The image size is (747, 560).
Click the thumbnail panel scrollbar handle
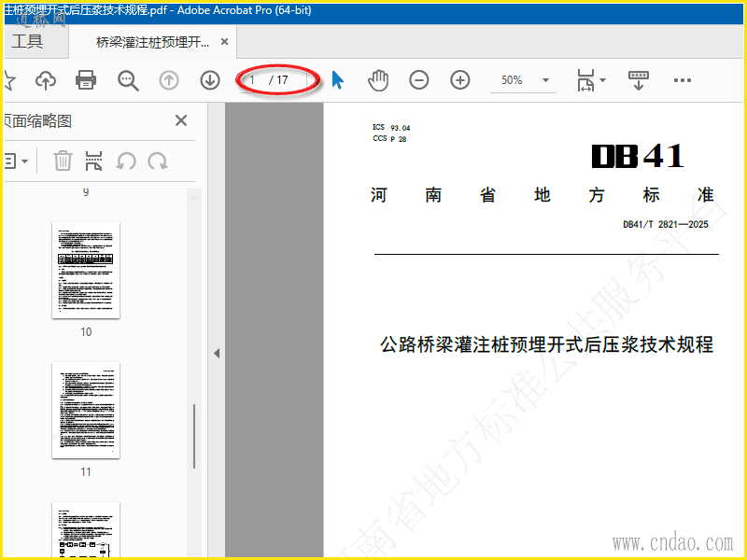click(x=194, y=436)
